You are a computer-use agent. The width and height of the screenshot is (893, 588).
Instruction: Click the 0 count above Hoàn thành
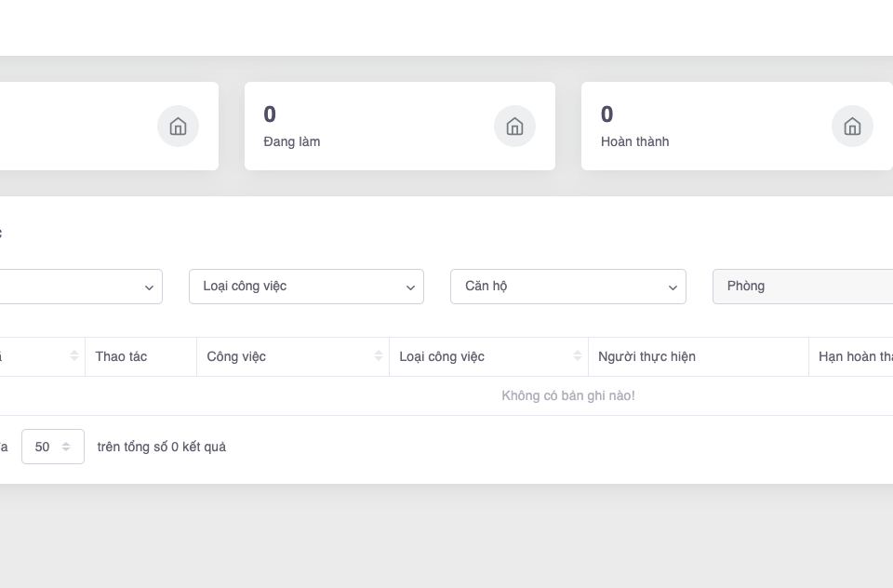606,114
